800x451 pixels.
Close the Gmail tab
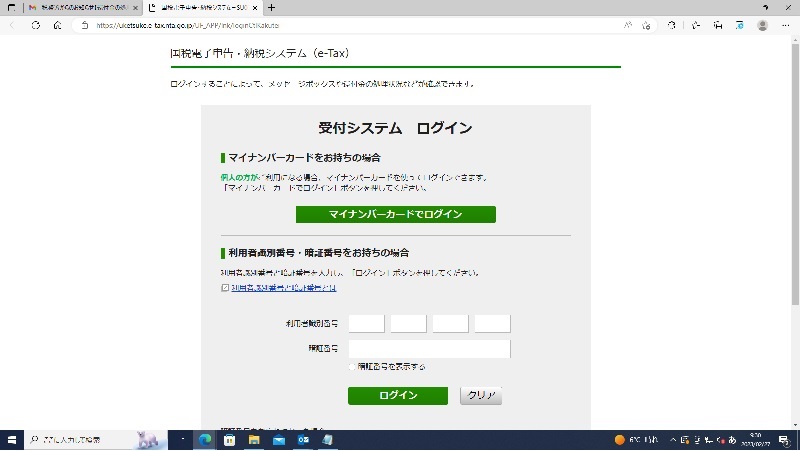coord(135,8)
